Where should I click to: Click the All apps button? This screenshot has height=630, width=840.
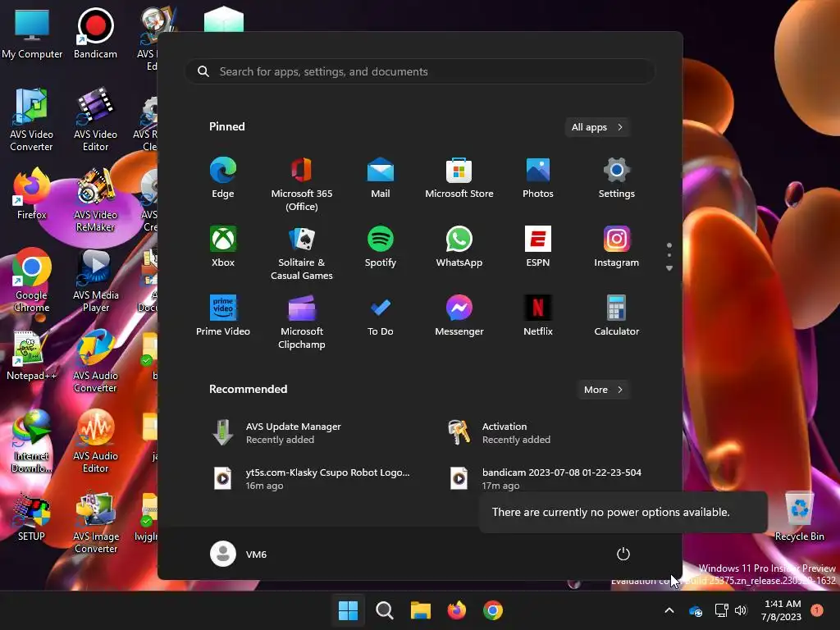coord(597,127)
